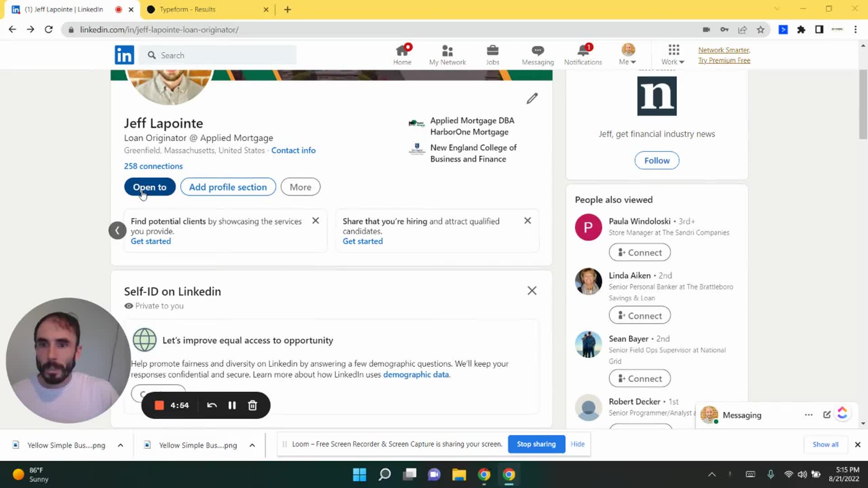Go to the Jobs section
This screenshot has width=868, height=488.
click(492, 55)
